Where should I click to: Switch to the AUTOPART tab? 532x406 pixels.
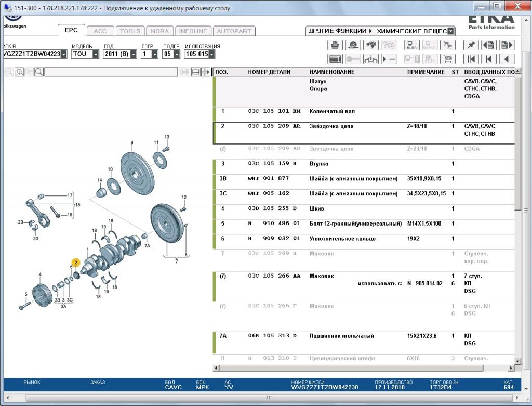(x=234, y=31)
